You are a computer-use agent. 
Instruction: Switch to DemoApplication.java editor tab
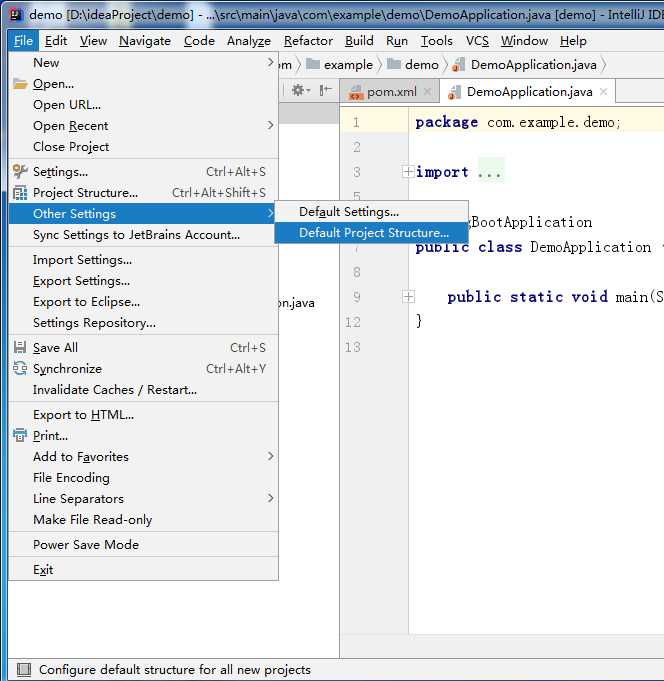coord(528,92)
